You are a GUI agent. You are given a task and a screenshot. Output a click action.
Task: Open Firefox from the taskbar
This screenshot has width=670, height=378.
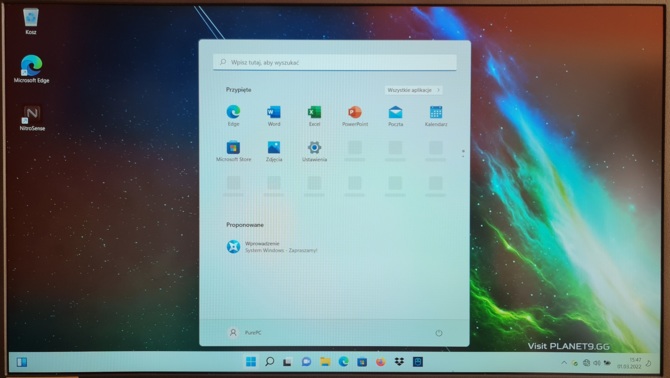(381, 362)
